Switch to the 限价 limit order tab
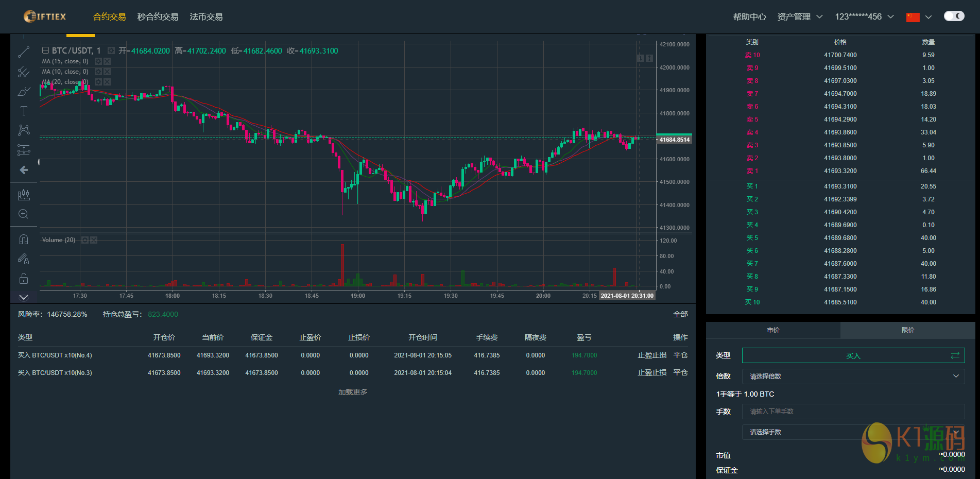Image resolution: width=980 pixels, height=479 pixels. [x=908, y=330]
